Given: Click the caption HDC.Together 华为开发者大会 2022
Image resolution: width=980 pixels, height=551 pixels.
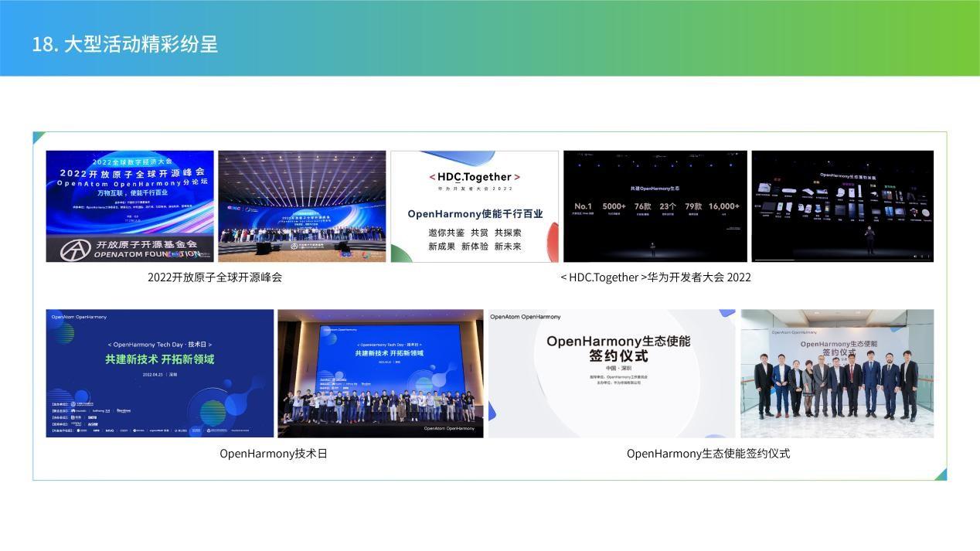Looking at the screenshot, I should 655,277.
